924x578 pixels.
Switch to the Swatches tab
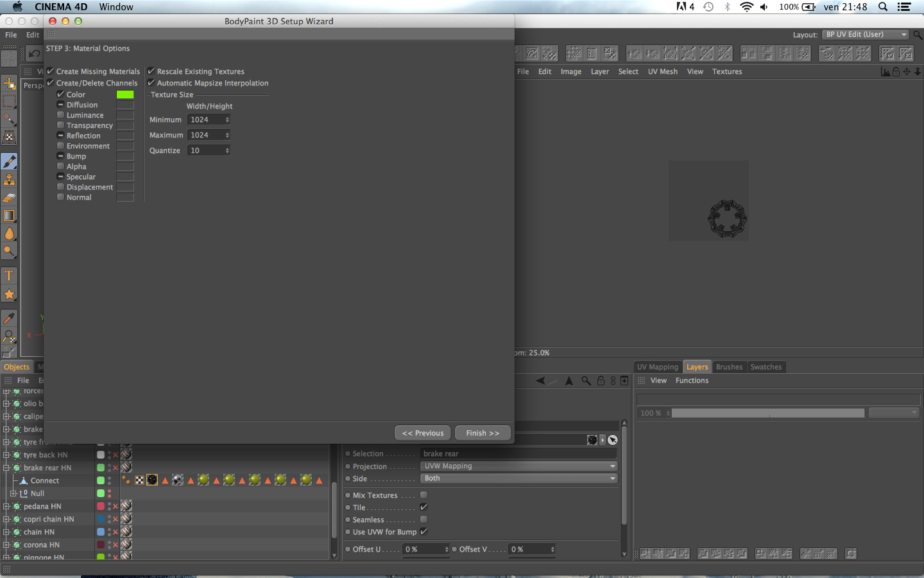pyautogui.click(x=766, y=367)
